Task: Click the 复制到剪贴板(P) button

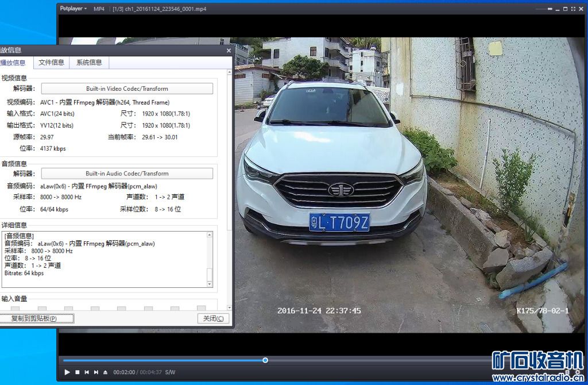Action: point(36,318)
